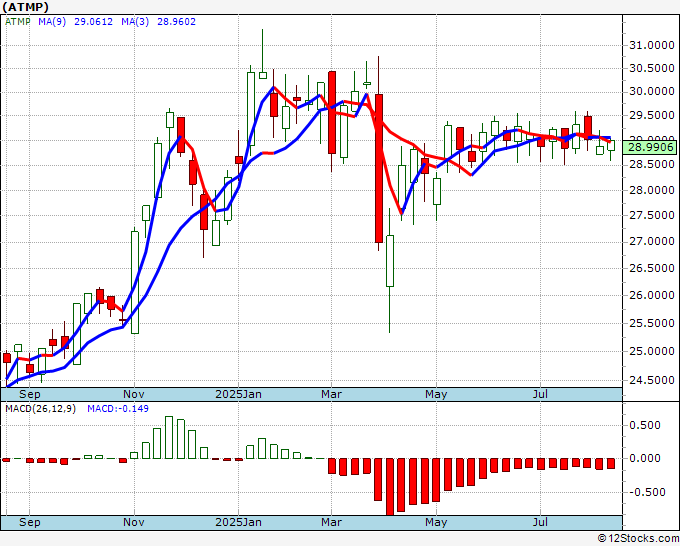
Task: Click the 25.5000 price axis label
Action: 651,323
